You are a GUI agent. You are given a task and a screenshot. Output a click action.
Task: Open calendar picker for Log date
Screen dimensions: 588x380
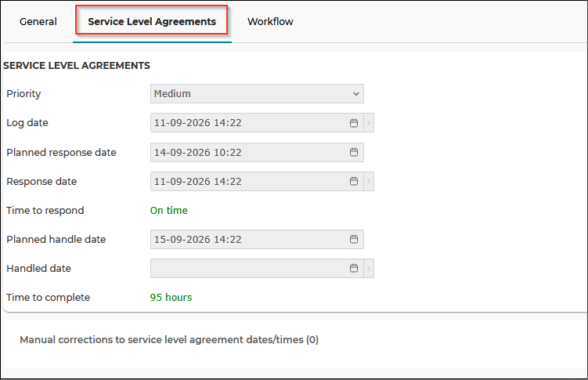354,123
